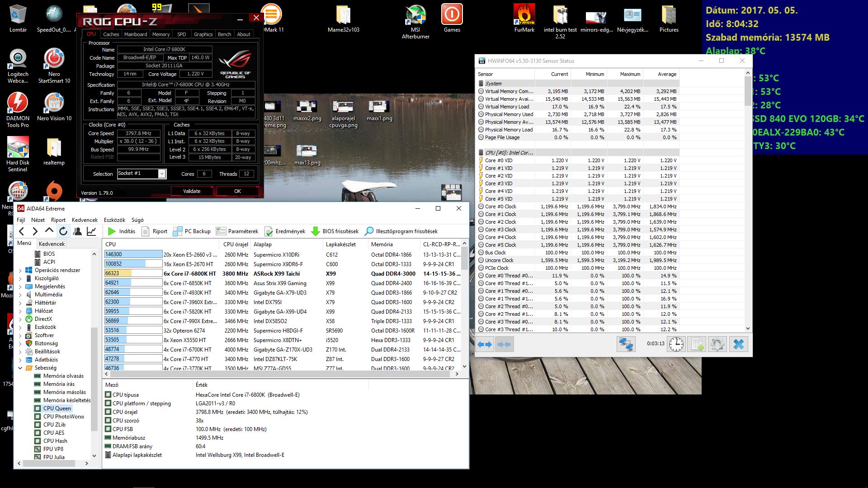Screen dimensions: 868x488
Task: Expand Kiszolgáló tree node
Action: click(20, 278)
